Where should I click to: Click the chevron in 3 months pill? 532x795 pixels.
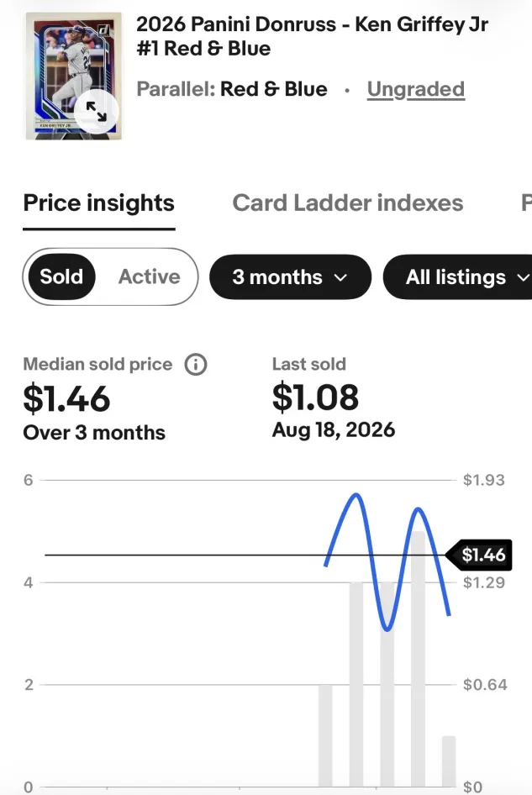[341, 277]
